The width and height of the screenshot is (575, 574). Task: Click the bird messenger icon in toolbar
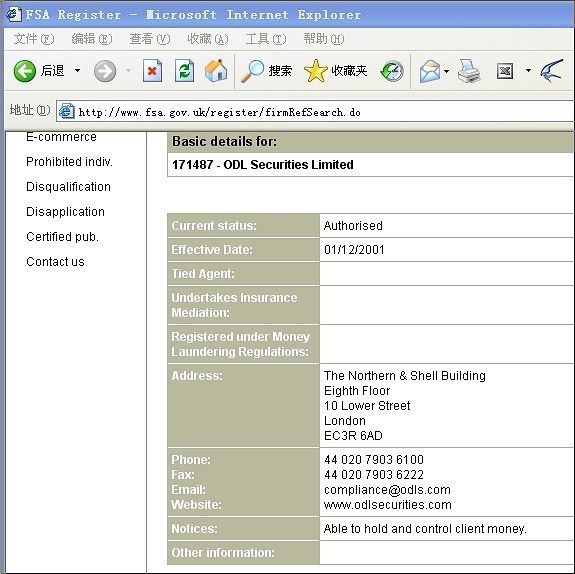pyautogui.click(x=552, y=71)
